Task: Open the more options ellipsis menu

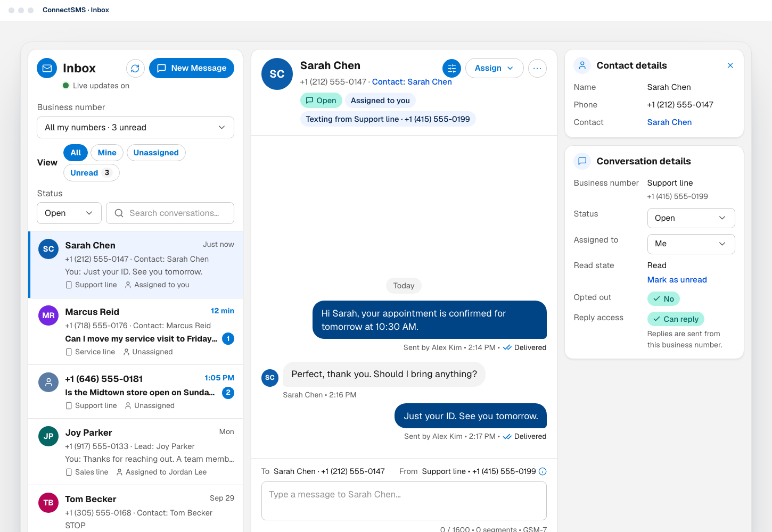Action: [537, 68]
